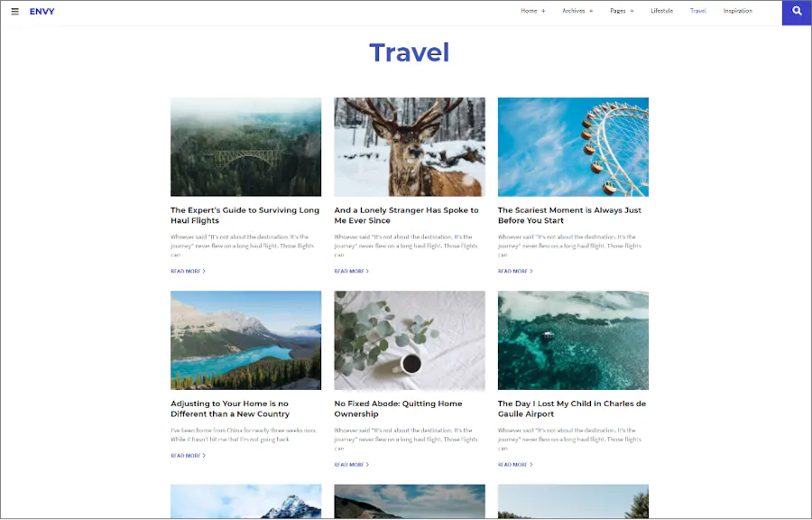This screenshot has height=520, width=812.
Task: Click Read More under Scariest Moment post
Action: coord(515,271)
